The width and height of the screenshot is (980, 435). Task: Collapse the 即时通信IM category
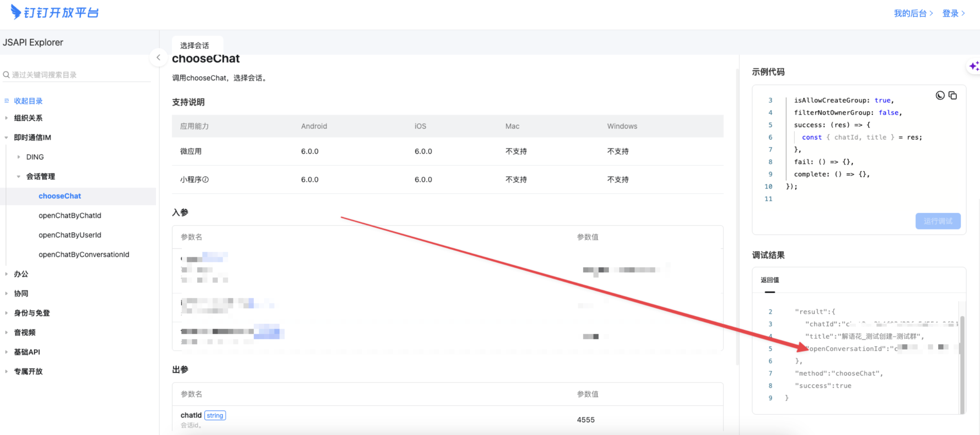pyautogui.click(x=7, y=138)
